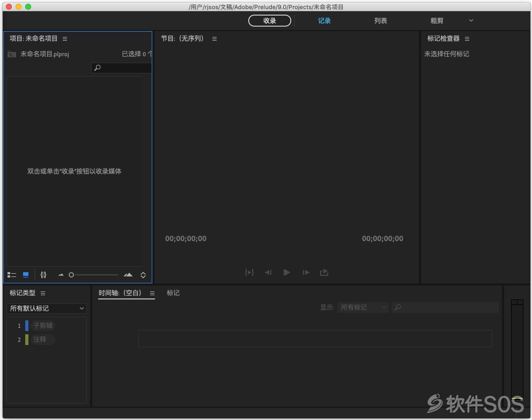532x420 pixels.
Task: Click the large mountain zoom-in icon
Action: [x=128, y=275]
